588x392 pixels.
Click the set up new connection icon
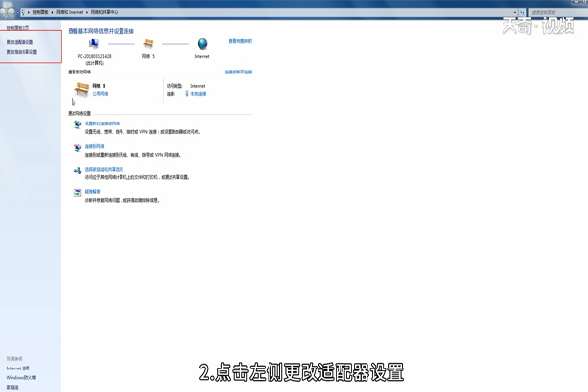[77, 124]
